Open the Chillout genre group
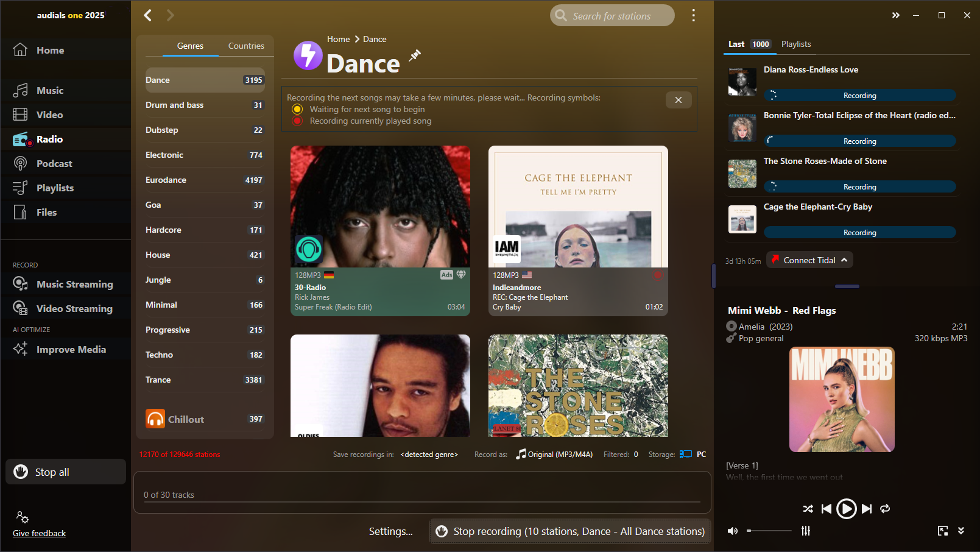This screenshot has width=980, height=552. point(205,419)
